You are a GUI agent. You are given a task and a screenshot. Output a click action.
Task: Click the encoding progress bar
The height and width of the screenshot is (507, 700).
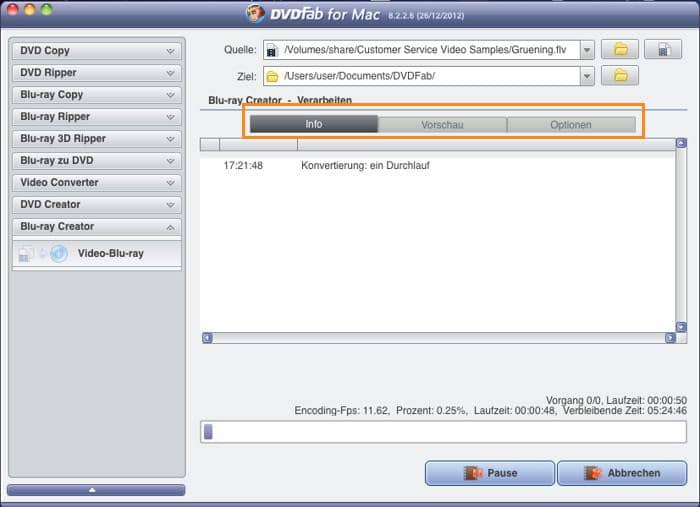[443, 432]
